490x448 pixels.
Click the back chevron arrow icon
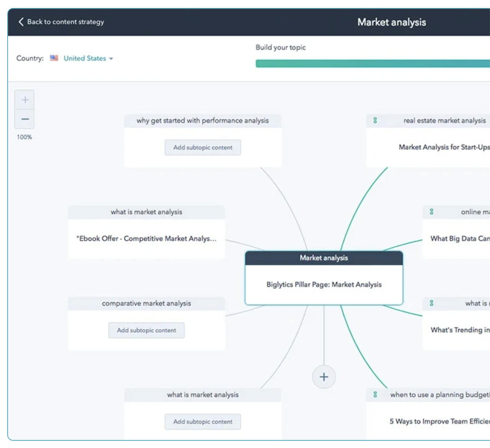click(x=21, y=22)
